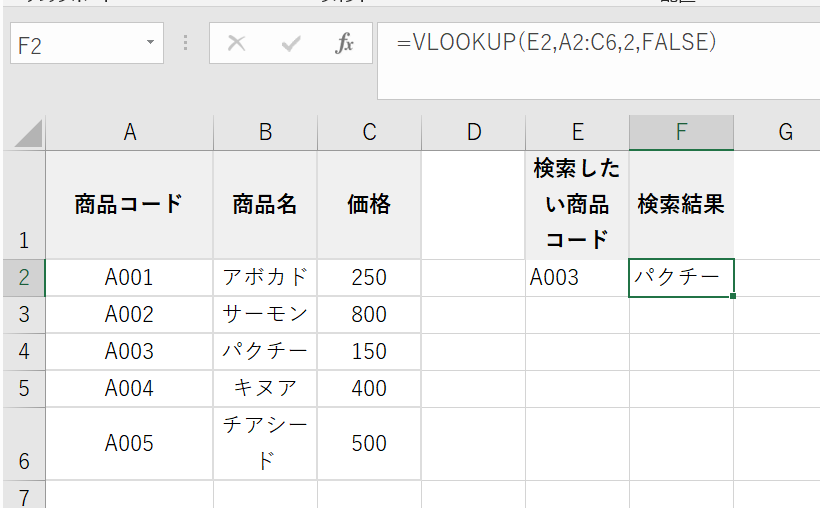
Task: Click the Insert Function fx icon
Action: [x=345, y=45]
